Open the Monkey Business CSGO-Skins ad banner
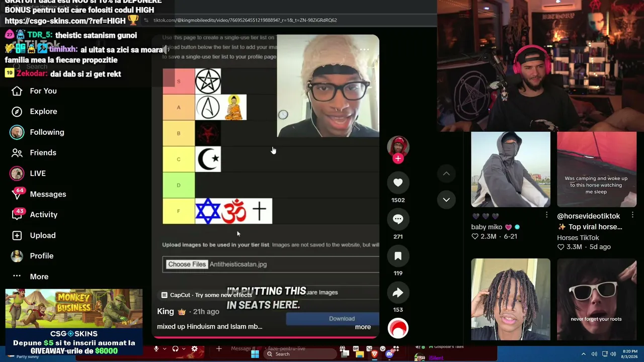This screenshot has height=362, width=644. [x=74, y=322]
